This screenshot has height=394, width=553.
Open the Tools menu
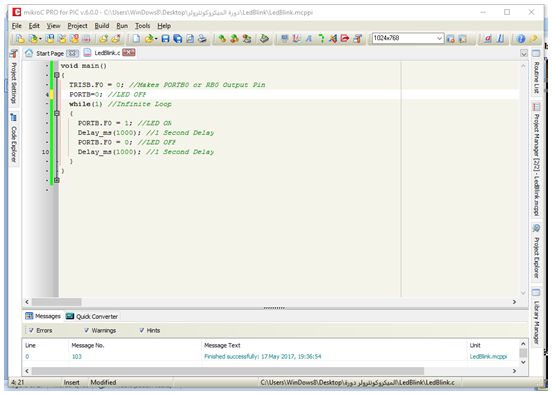click(x=142, y=26)
